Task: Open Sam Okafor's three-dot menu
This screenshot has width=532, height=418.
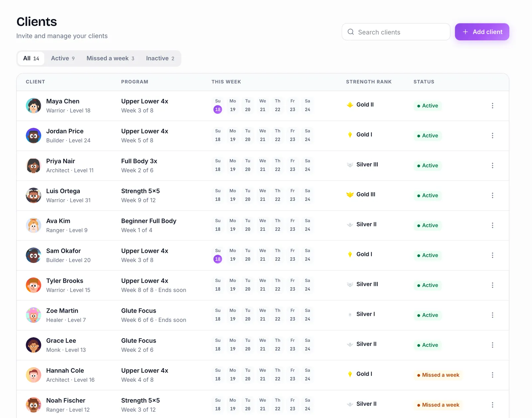Action: coord(492,255)
